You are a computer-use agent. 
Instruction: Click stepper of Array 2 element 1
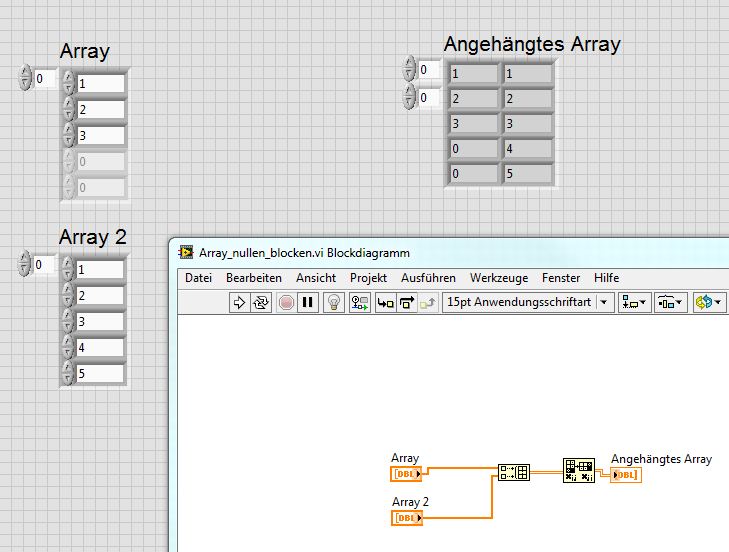(67, 269)
